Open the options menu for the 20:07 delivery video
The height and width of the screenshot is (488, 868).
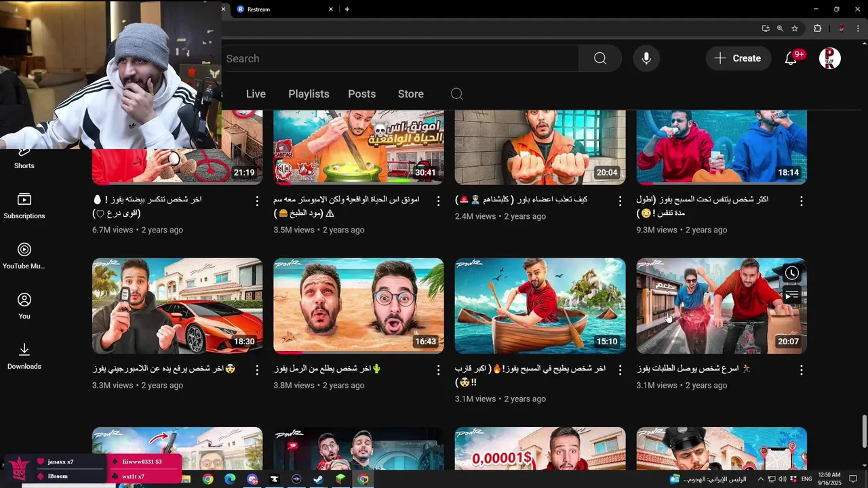pyautogui.click(x=802, y=370)
